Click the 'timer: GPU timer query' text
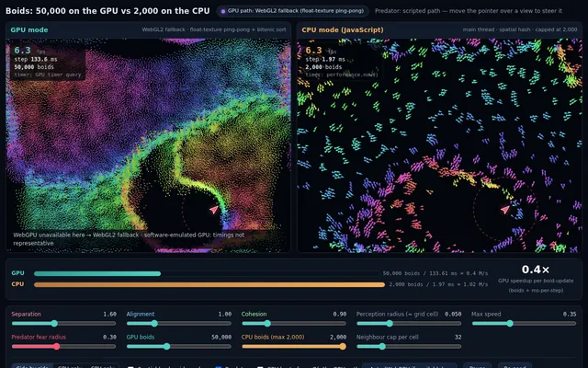 (x=48, y=75)
